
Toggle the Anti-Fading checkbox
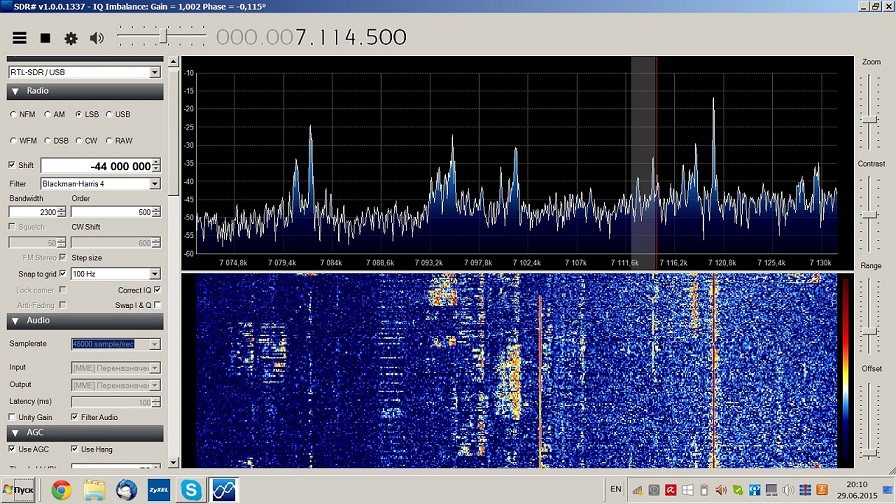62,305
